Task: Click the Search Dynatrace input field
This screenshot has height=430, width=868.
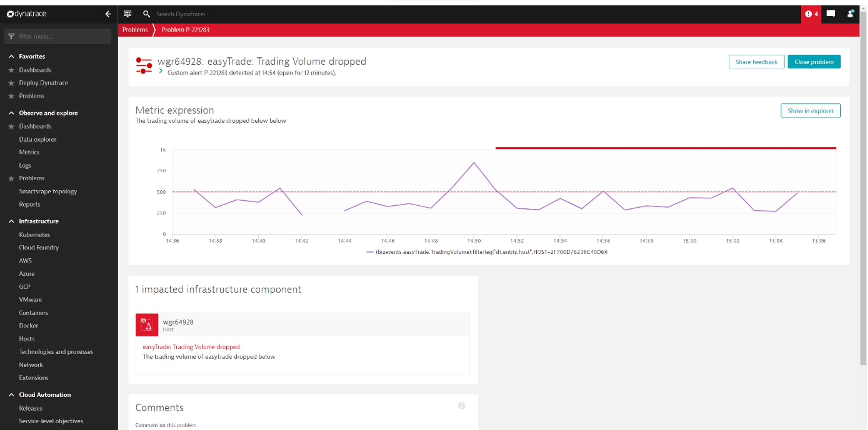Action: tap(180, 14)
